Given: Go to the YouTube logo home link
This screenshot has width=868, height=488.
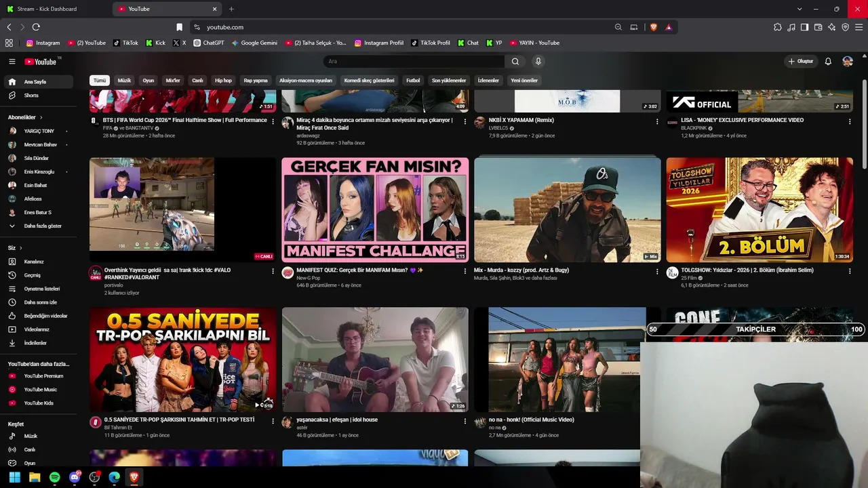Looking at the screenshot, I should point(41,62).
